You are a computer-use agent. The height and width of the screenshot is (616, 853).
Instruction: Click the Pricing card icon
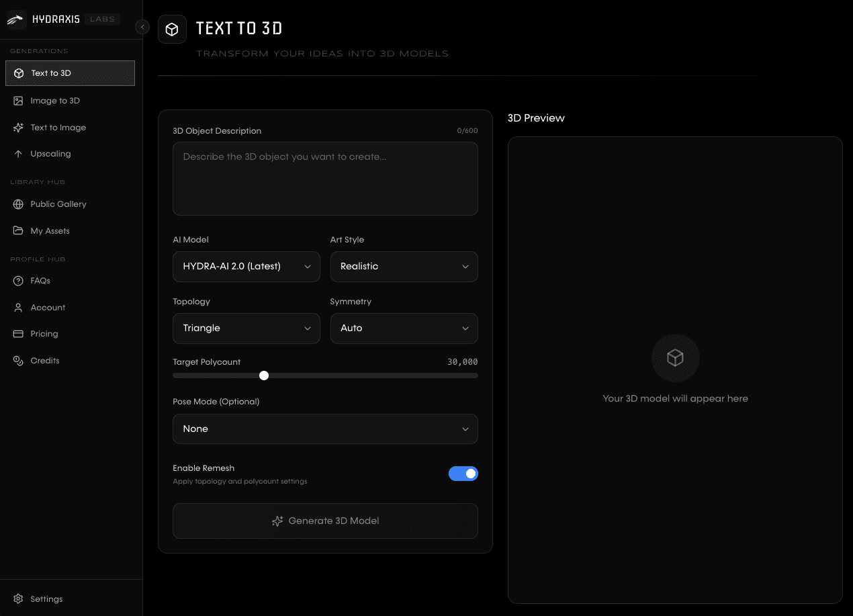click(x=18, y=334)
